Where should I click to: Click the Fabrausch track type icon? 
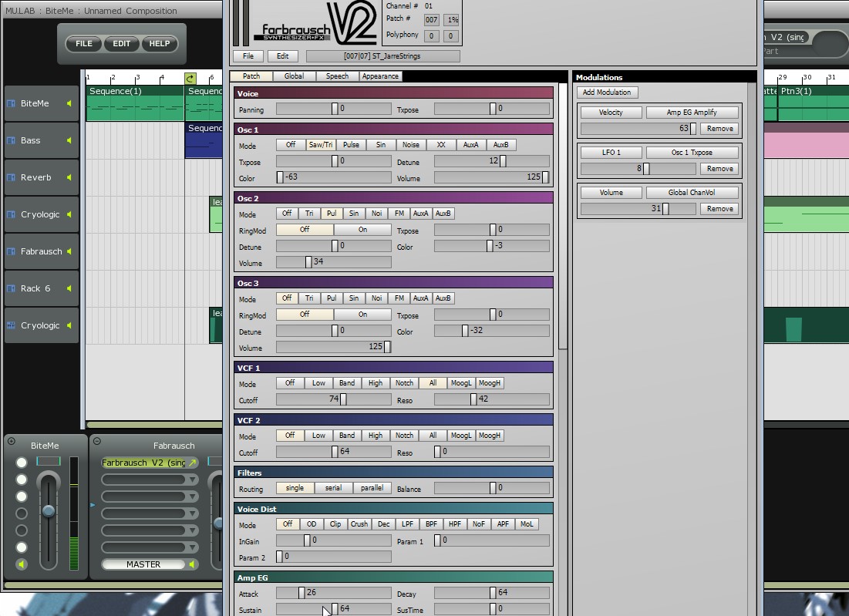(10, 251)
